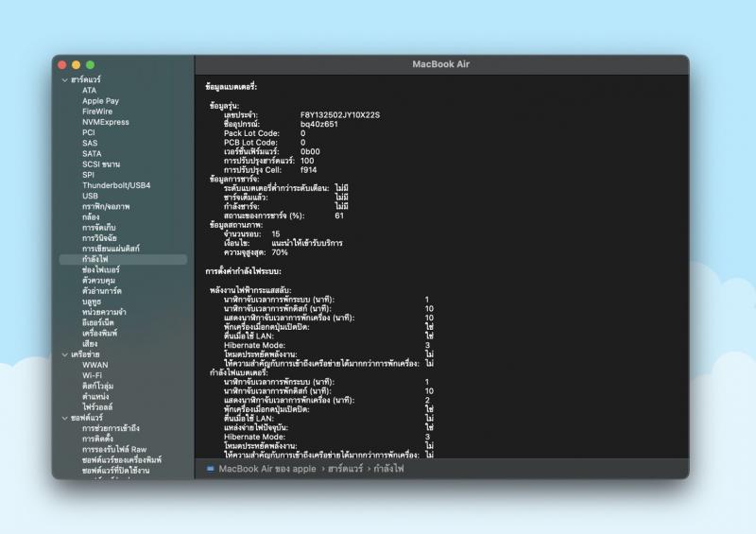The image size is (756, 534).
Task: Click the yellow minimize window button
Action: 77,65
